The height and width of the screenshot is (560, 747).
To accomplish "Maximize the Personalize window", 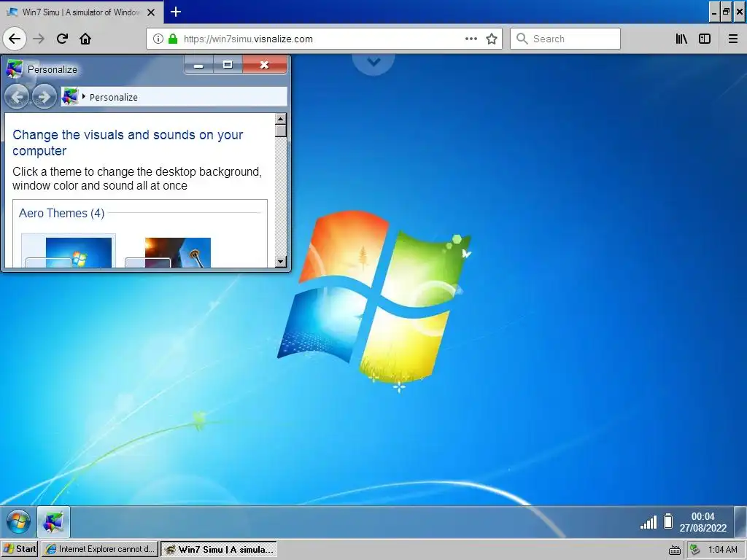I will pyautogui.click(x=228, y=65).
